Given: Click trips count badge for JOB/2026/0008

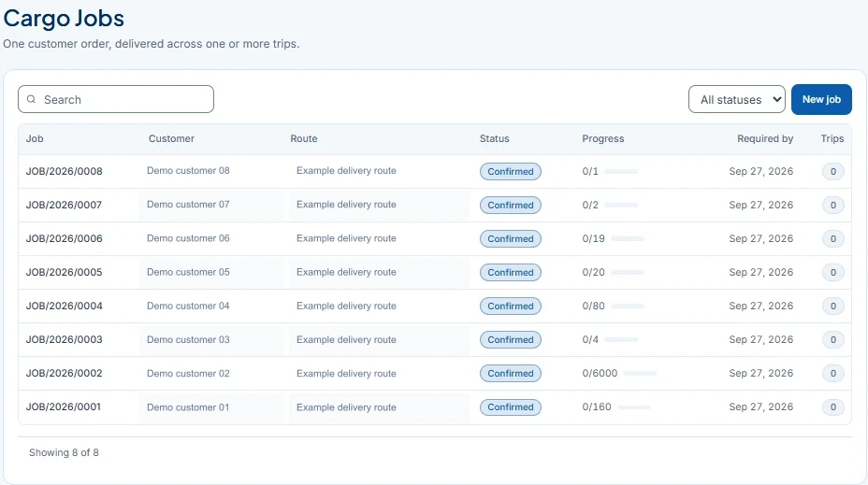Looking at the screenshot, I should pyautogui.click(x=833, y=171).
